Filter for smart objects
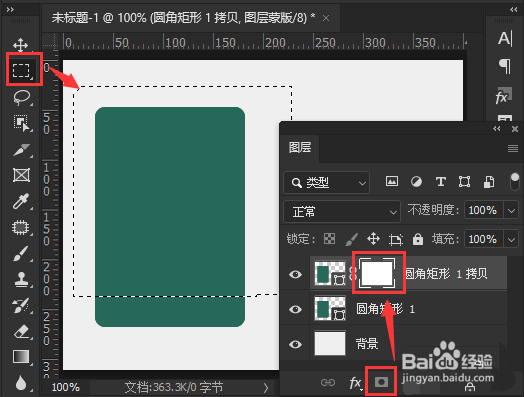Image resolution: width=524 pixels, height=397 pixels. [x=489, y=182]
